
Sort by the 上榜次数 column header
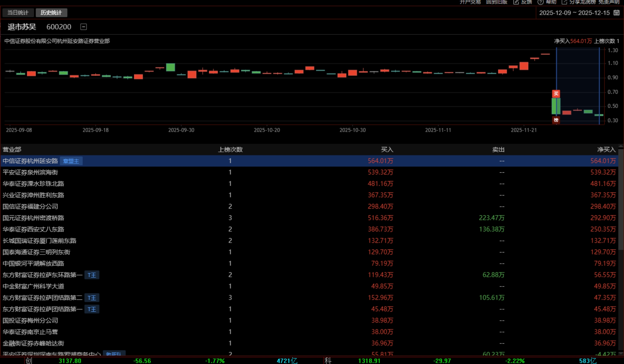[x=230, y=150]
